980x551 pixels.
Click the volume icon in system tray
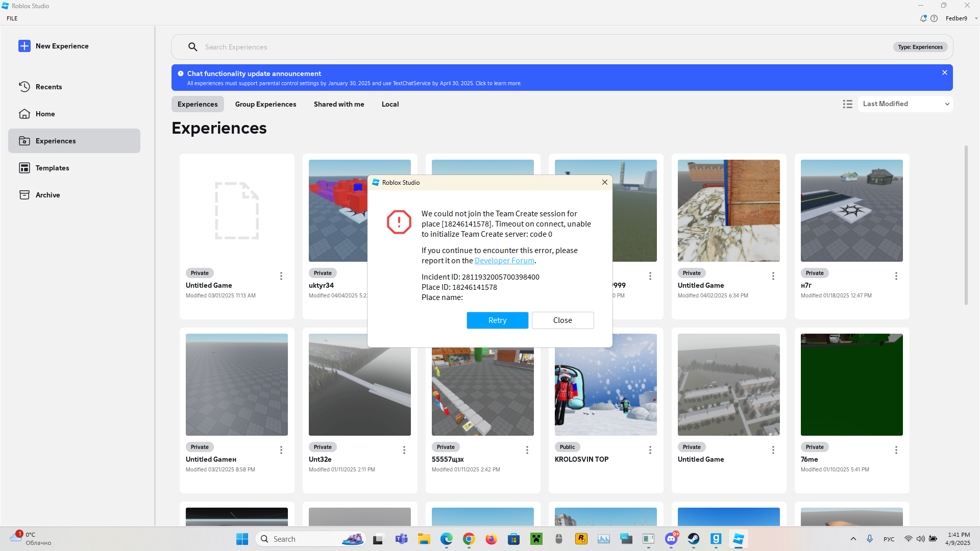920,539
